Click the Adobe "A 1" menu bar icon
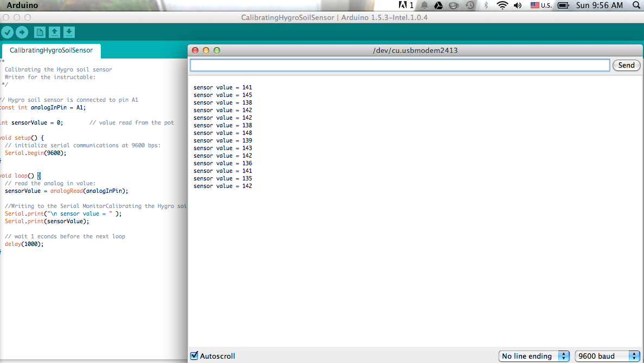This screenshot has width=644, height=363. (406, 5)
